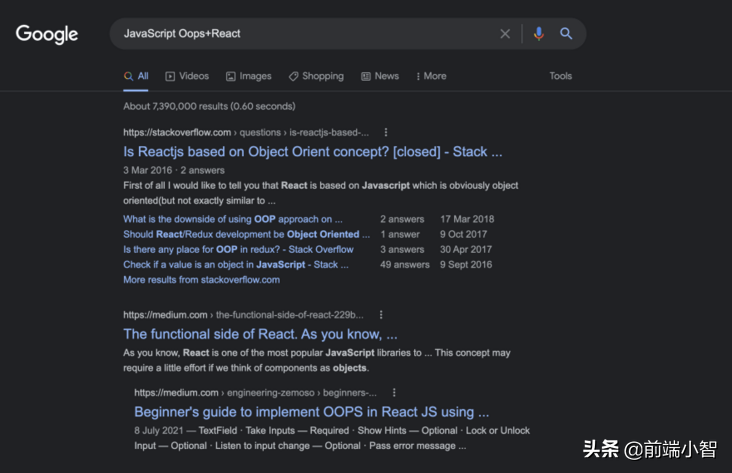Submit query with magnifier search icon
732x473 pixels.
coord(566,34)
